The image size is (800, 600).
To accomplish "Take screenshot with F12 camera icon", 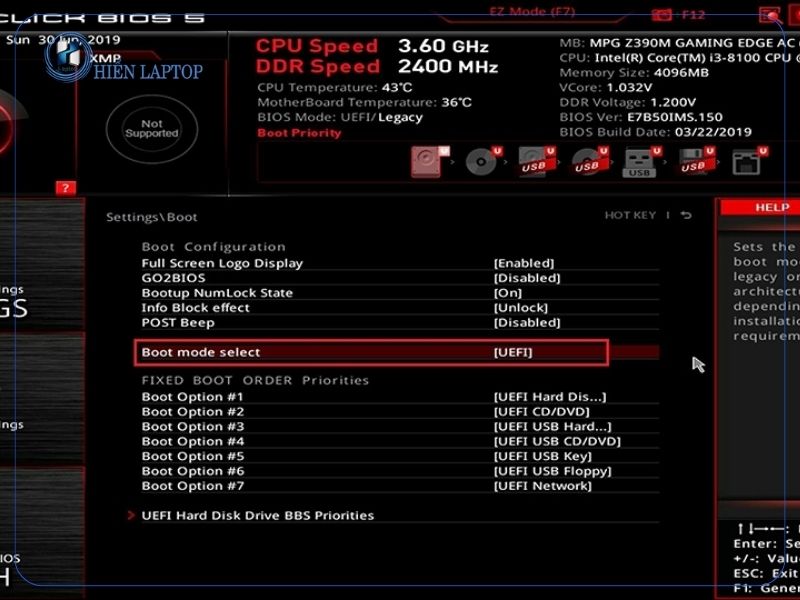I will click(661, 14).
